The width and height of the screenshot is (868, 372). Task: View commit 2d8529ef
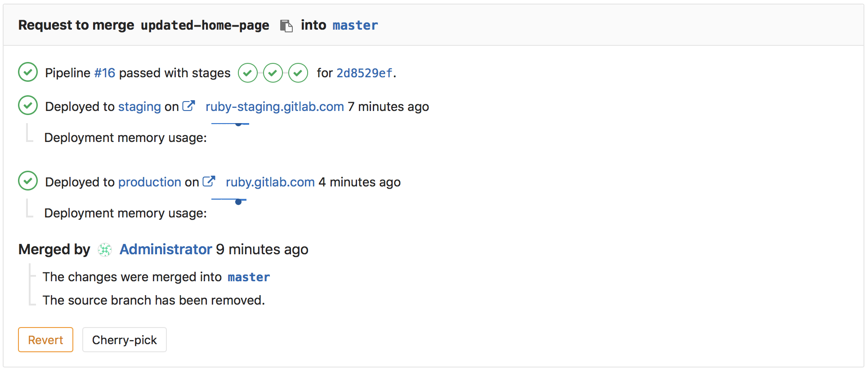[364, 72]
